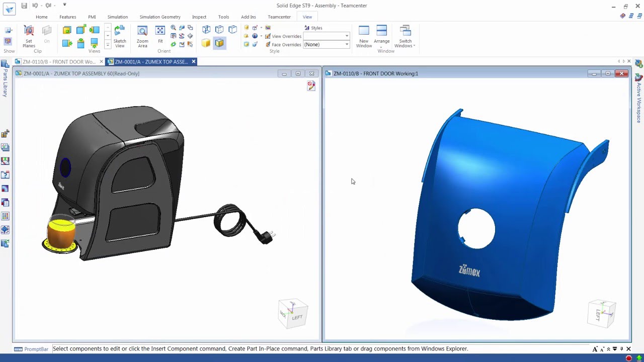Select the Zoom Area tool
The width and height of the screenshot is (644, 362).
point(142,37)
